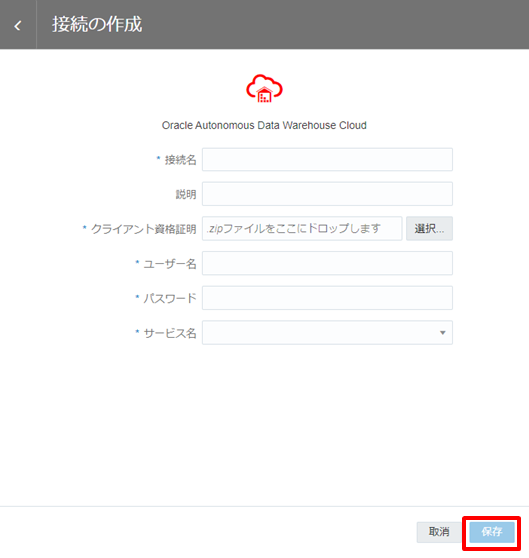Open file chooser with 選択... button

click(x=429, y=228)
